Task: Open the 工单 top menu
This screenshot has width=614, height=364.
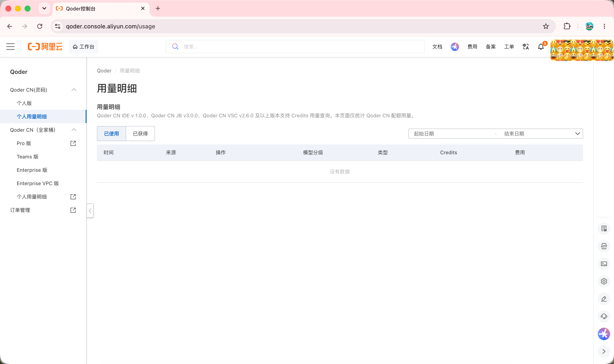Action: [x=509, y=47]
